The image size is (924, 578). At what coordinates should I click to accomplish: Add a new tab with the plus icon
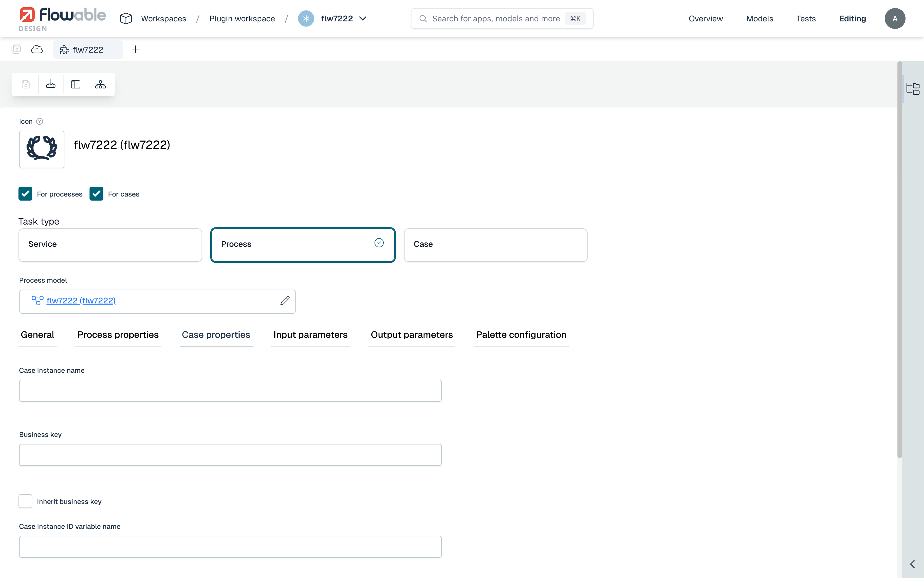point(135,49)
